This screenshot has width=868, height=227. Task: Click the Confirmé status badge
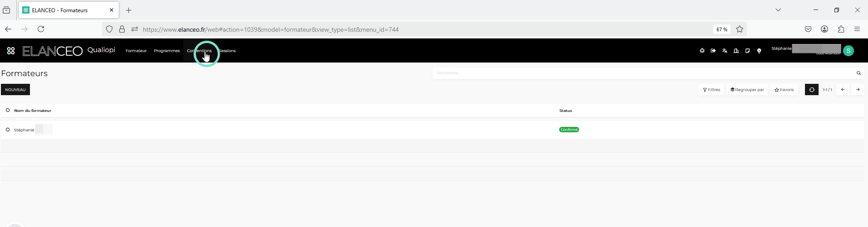(569, 130)
